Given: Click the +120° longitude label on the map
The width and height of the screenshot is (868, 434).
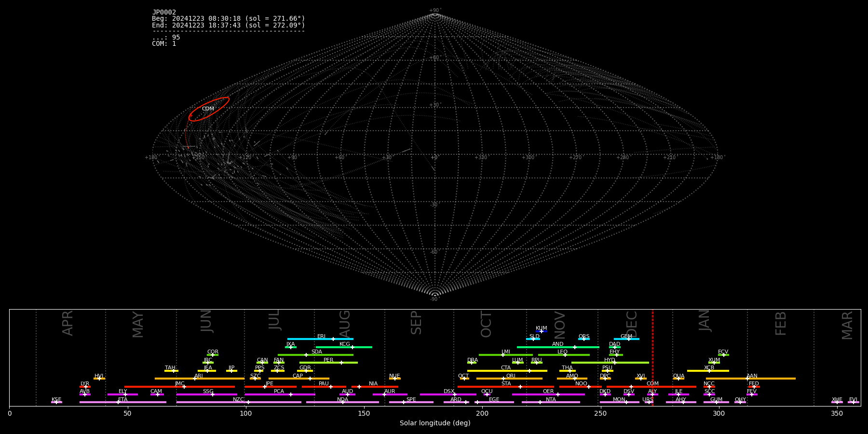Looking at the screenshot, I should pos(245,158).
